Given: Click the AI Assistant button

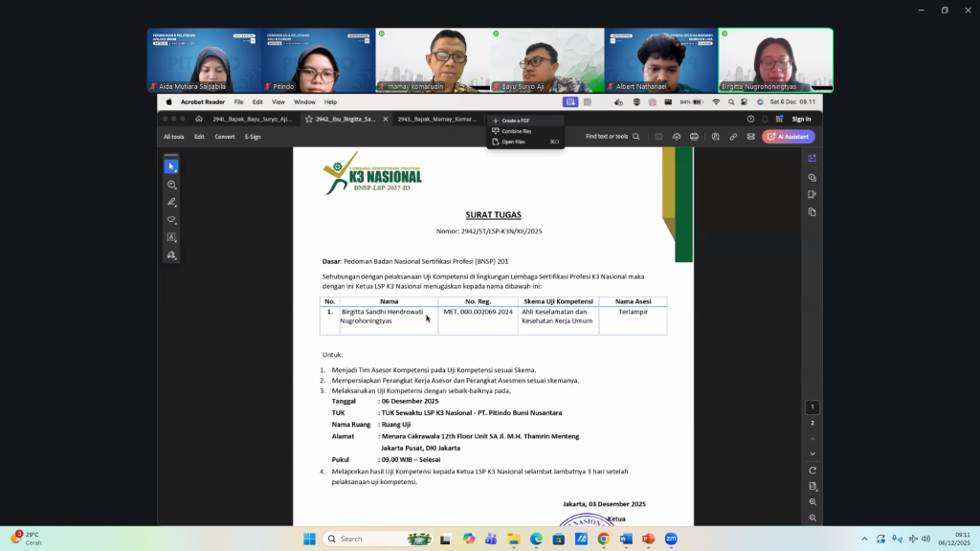Looking at the screenshot, I should click(789, 137).
